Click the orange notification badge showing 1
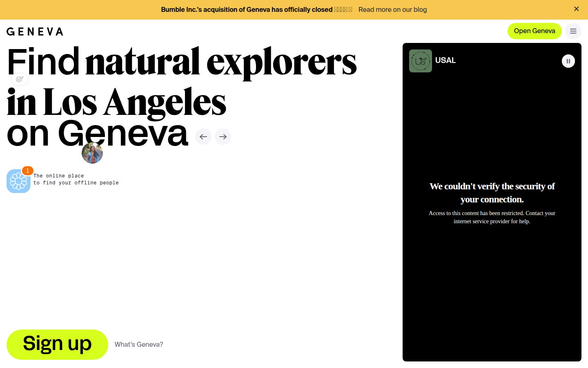 27,171
